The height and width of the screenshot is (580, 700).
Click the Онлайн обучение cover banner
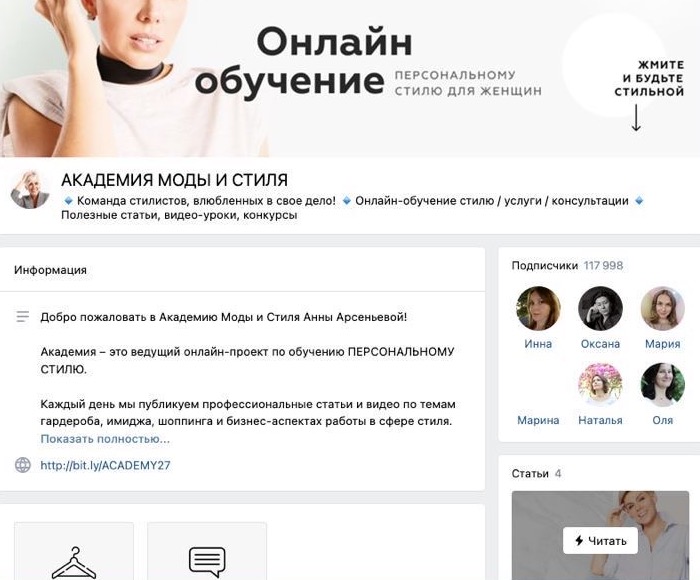(350, 78)
